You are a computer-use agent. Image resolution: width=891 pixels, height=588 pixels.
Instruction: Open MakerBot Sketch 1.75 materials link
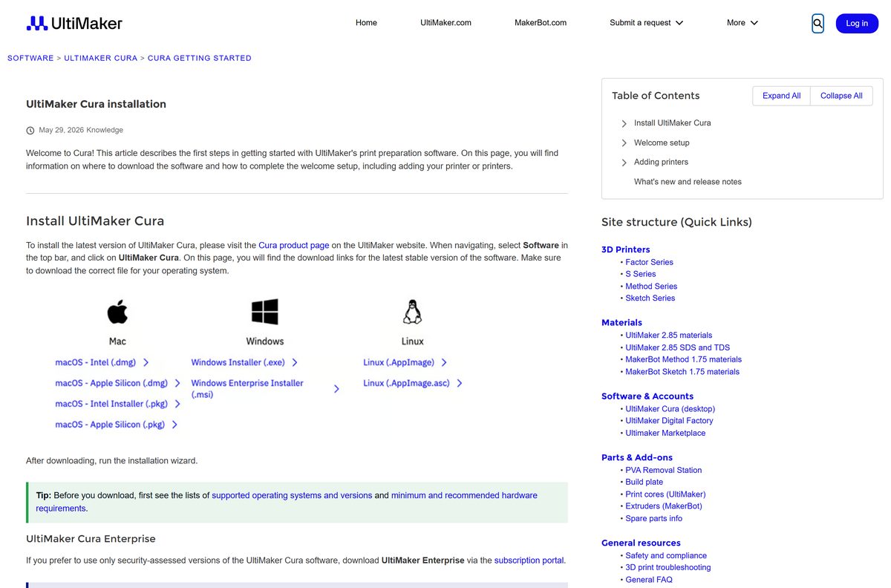coord(682,371)
